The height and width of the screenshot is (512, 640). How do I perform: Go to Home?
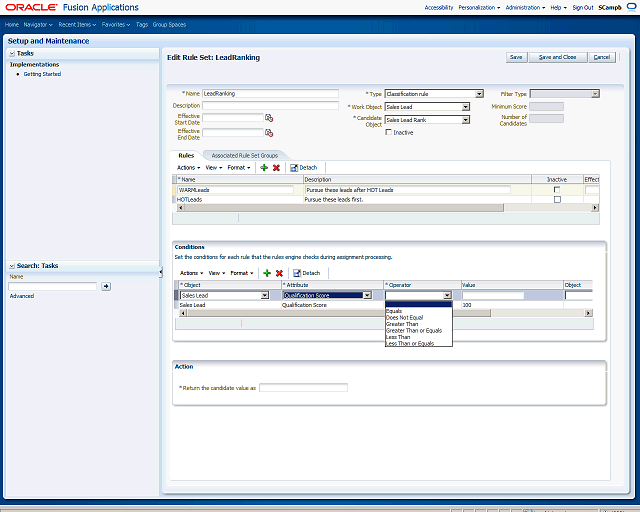click(12, 25)
